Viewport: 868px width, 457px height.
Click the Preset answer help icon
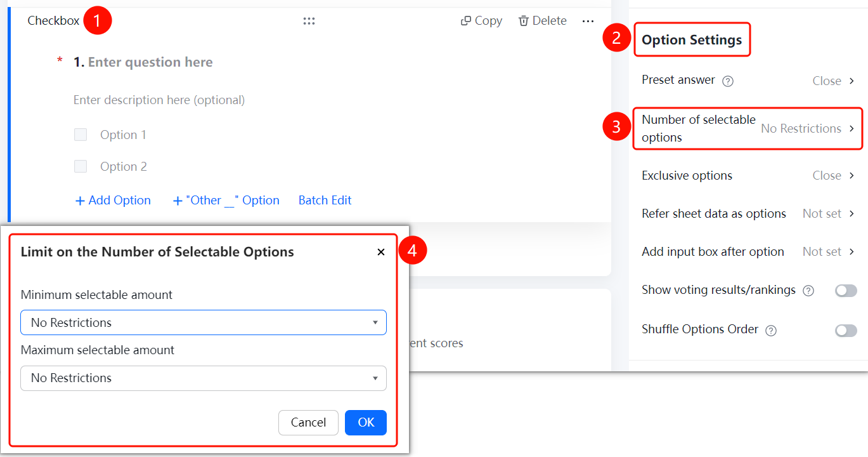pos(728,81)
